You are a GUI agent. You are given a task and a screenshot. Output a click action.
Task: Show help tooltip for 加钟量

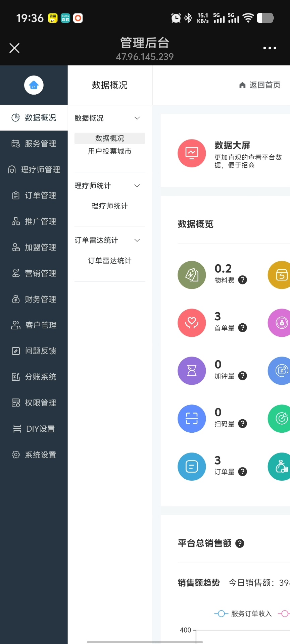pos(243,376)
